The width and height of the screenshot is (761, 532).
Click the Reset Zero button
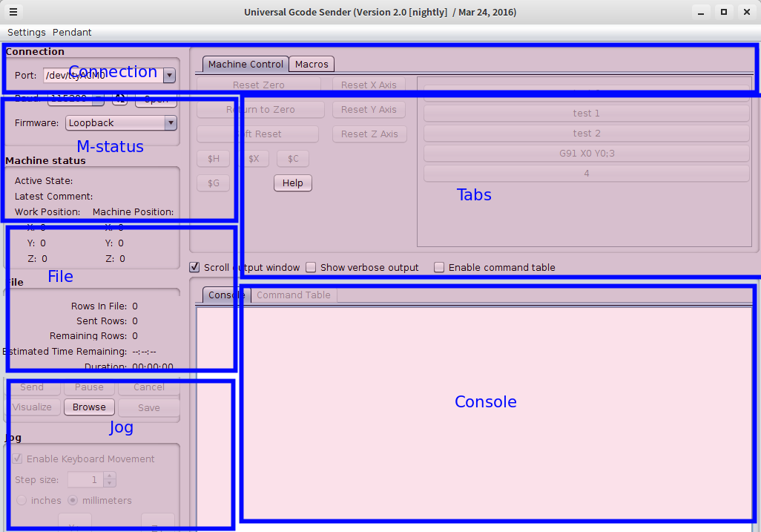[x=259, y=85]
